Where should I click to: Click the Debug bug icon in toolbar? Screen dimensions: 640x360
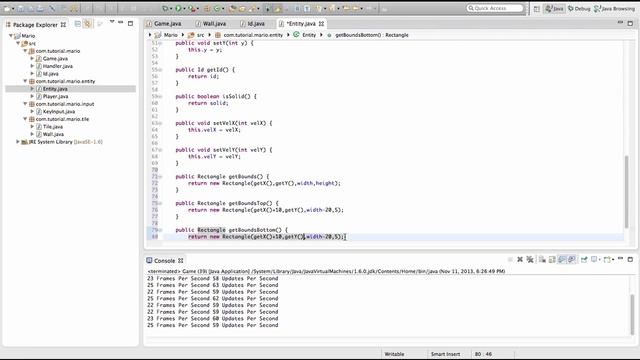point(165,8)
